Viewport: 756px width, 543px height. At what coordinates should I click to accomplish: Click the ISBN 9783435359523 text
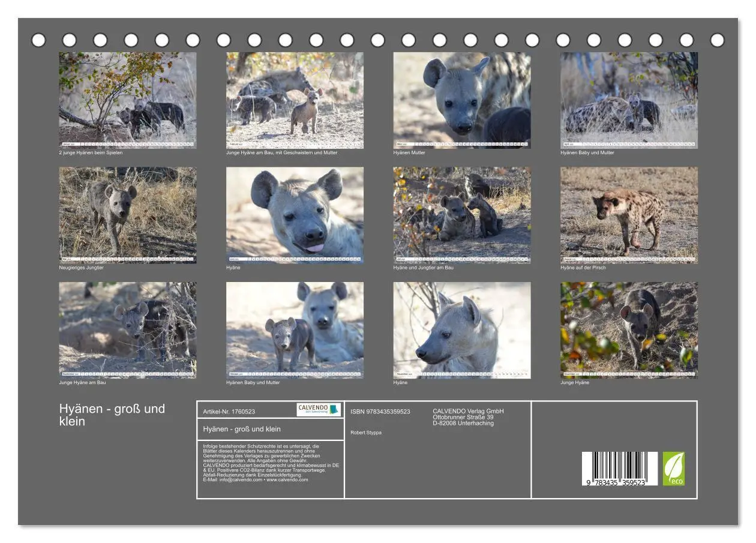(x=380, y=412)
